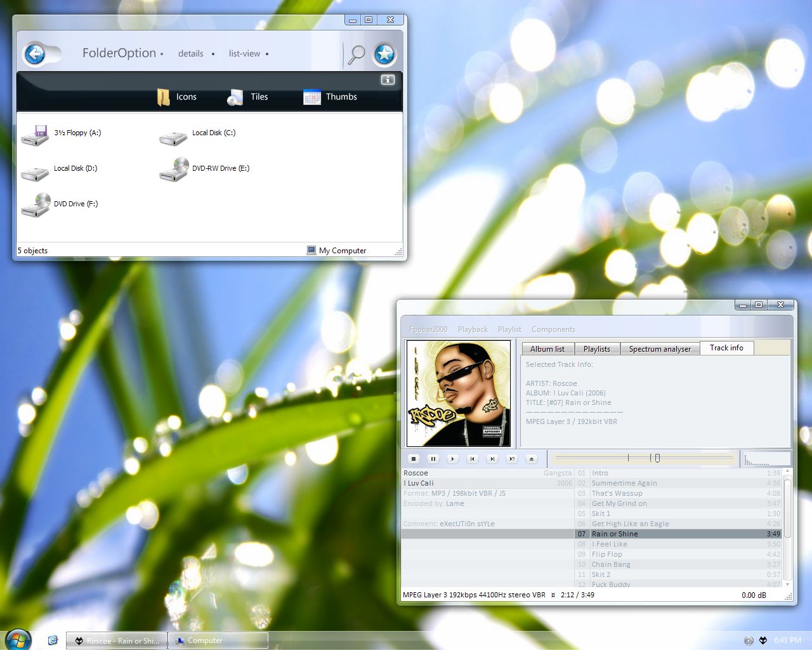Click the I Luv Cali album cover art
The image size is (812, 650).
coord(458,394)
